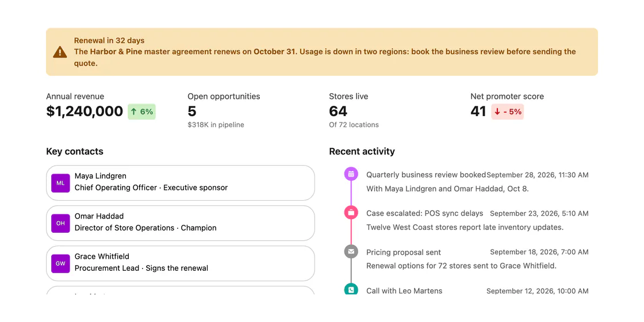Click 'Twelve West Coast stores report late inventory updates.'

point(465,227)
